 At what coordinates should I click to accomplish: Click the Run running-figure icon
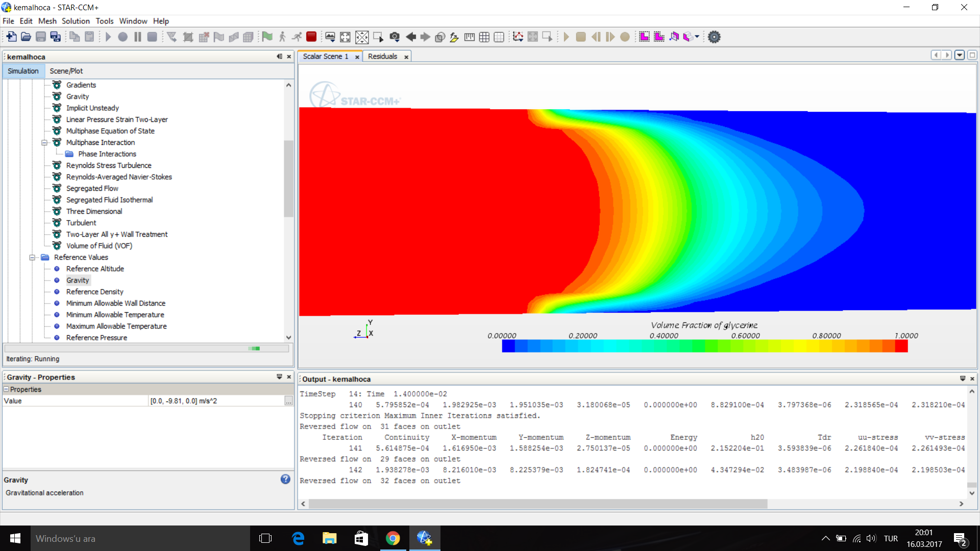pos(297,37)
